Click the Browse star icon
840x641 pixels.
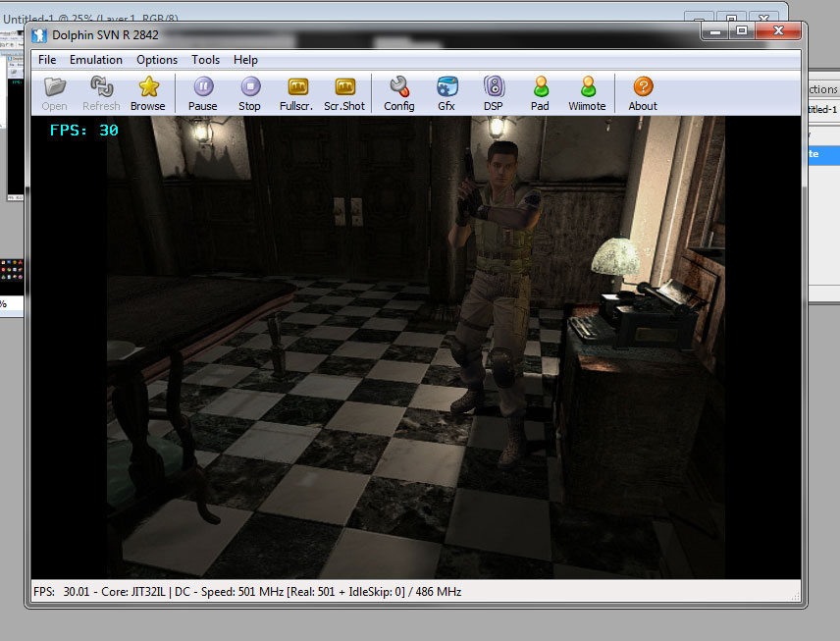click(148, 86)
